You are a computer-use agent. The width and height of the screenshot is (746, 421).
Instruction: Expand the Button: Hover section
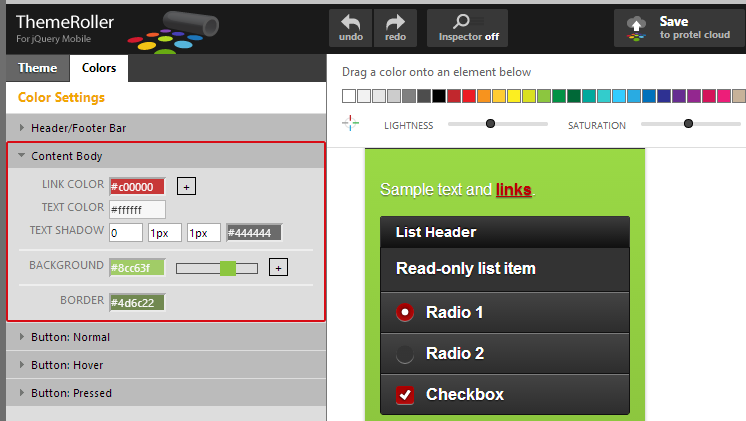(x=166, y=365)
